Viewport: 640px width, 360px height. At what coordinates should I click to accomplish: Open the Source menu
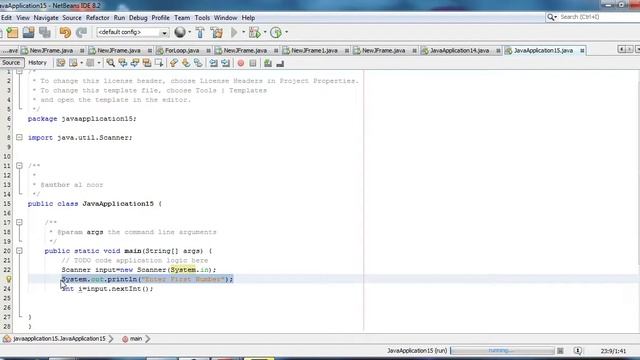coord(72,18)
